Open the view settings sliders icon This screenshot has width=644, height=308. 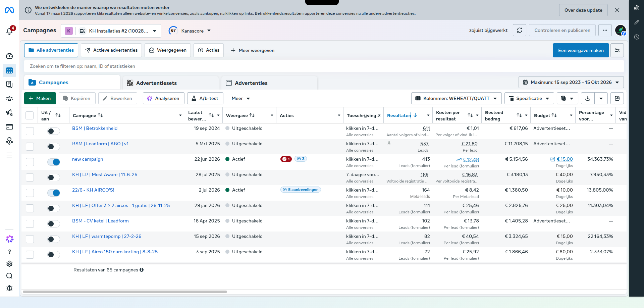[617, 50]
